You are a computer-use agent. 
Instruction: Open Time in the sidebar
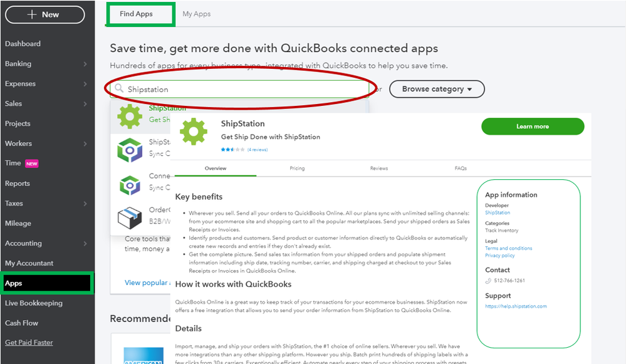(13, 164)
